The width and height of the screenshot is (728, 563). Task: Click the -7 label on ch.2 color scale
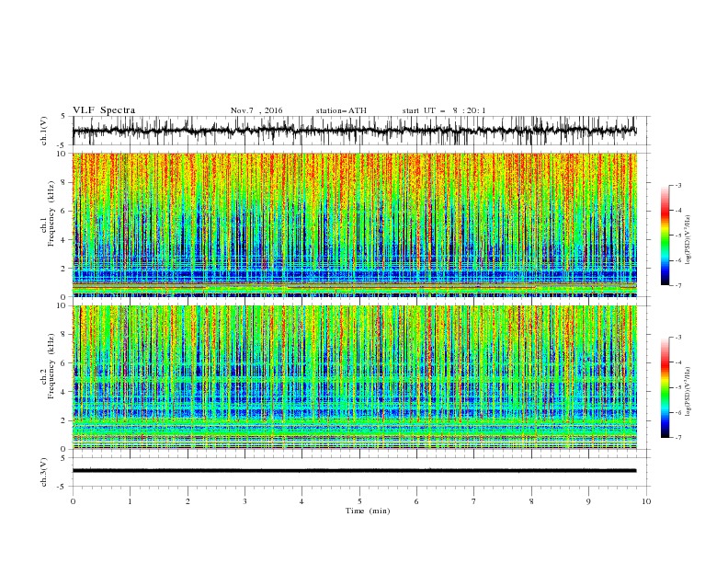click(x=678, y=438)
